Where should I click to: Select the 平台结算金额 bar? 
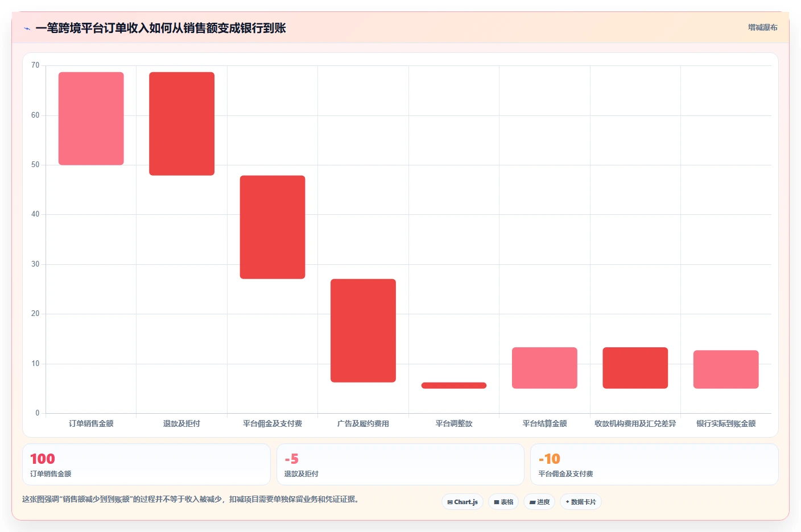pos(544,368)
